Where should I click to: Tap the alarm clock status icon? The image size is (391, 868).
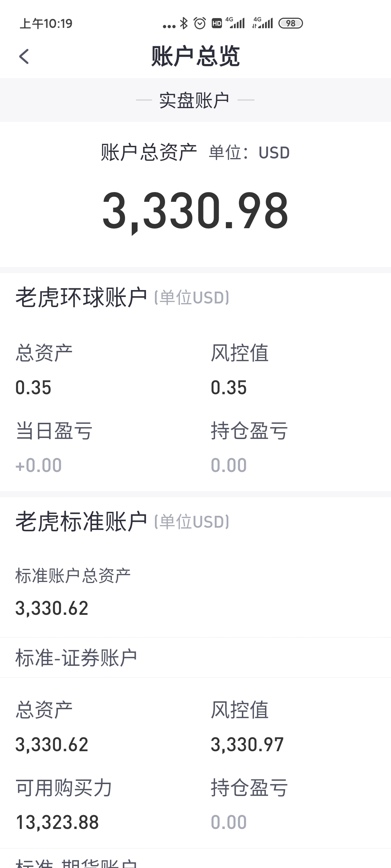(199, 24)
